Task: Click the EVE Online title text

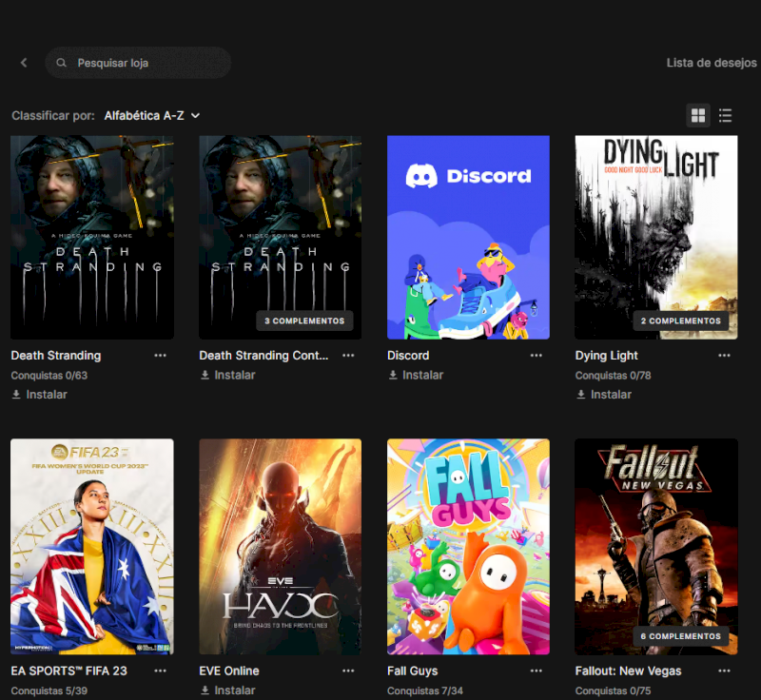Action: click(229, 671)
